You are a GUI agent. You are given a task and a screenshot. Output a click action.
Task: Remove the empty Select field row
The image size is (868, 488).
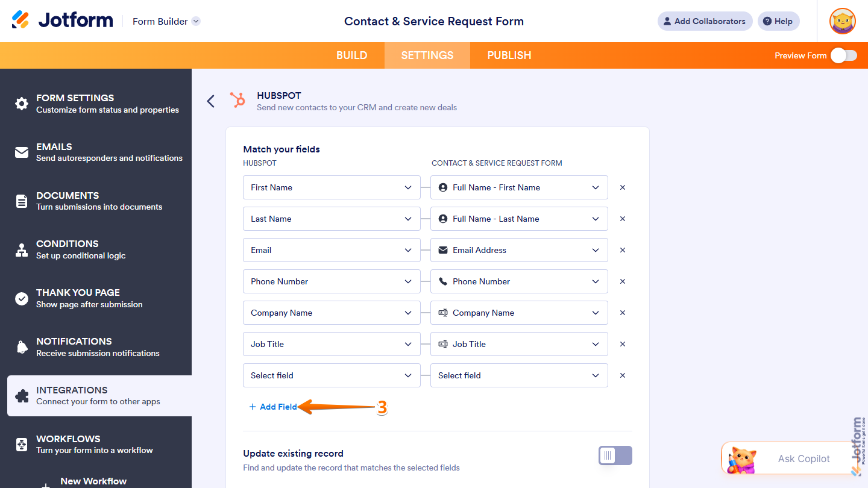click(x=623, y=375)
